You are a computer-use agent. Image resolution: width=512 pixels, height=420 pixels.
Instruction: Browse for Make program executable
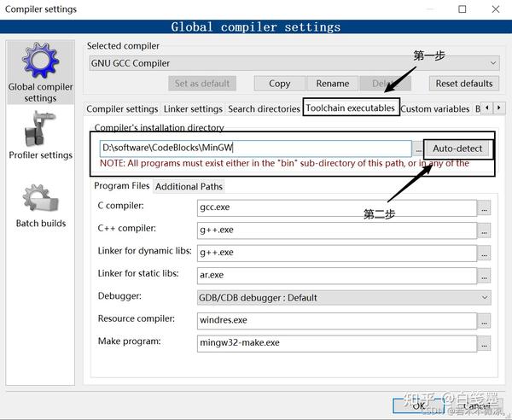click(x=484, y=343)
